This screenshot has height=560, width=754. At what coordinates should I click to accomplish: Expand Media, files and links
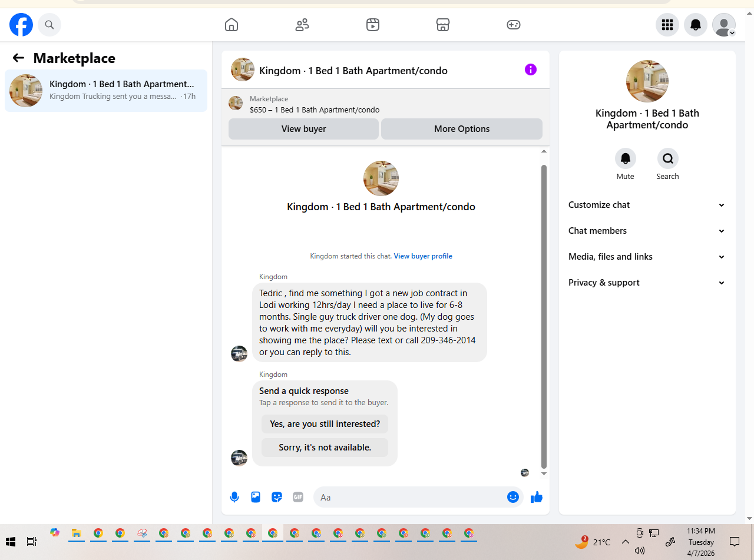(647, 257)
